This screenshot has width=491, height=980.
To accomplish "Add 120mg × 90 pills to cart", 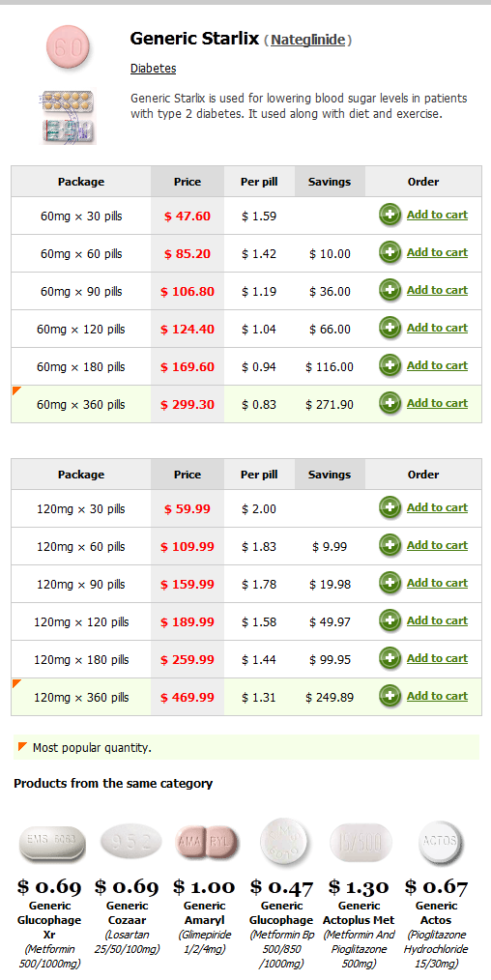I will click(437, 583).
